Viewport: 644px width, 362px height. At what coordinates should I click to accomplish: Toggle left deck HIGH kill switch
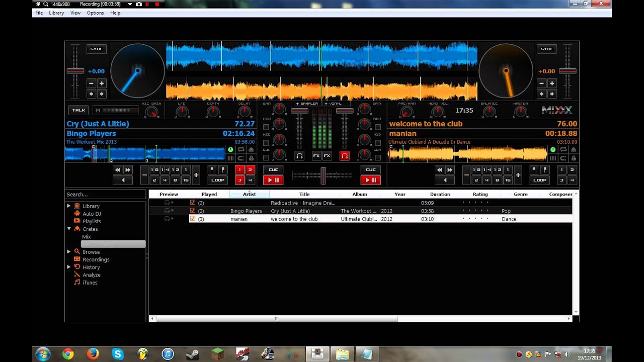[266, 127]
